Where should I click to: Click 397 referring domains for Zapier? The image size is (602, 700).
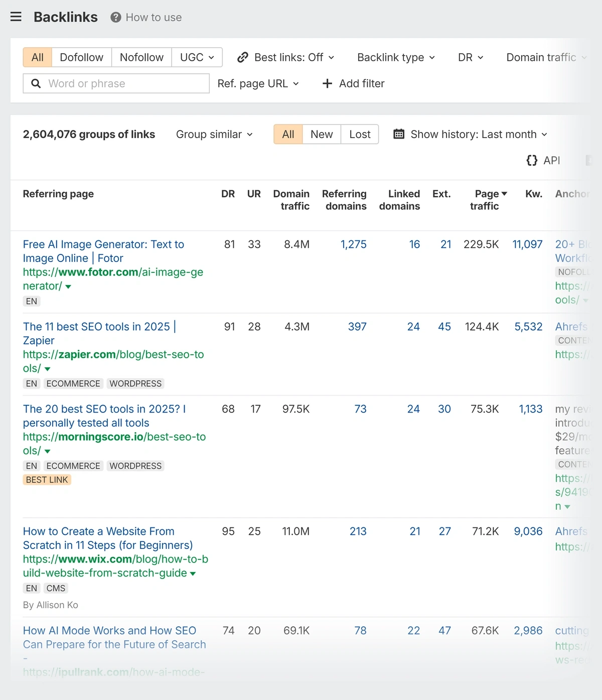pyautogui.click(x=357, y=327)
